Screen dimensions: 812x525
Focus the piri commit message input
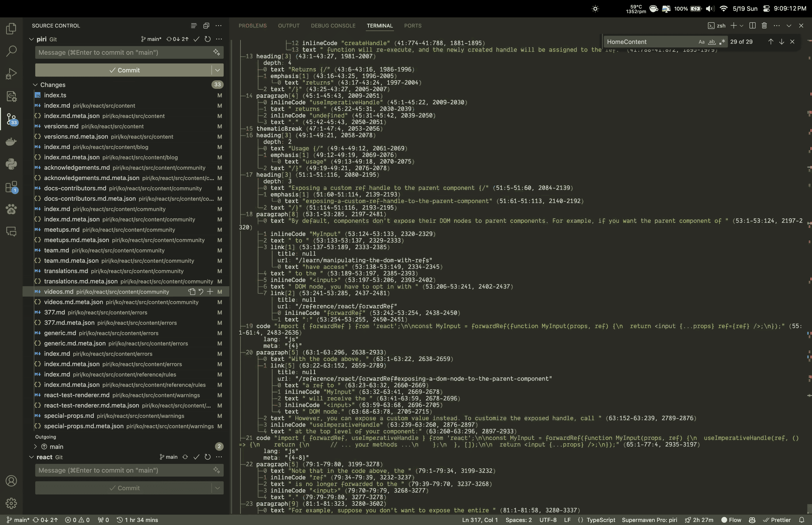coord(123,52)
